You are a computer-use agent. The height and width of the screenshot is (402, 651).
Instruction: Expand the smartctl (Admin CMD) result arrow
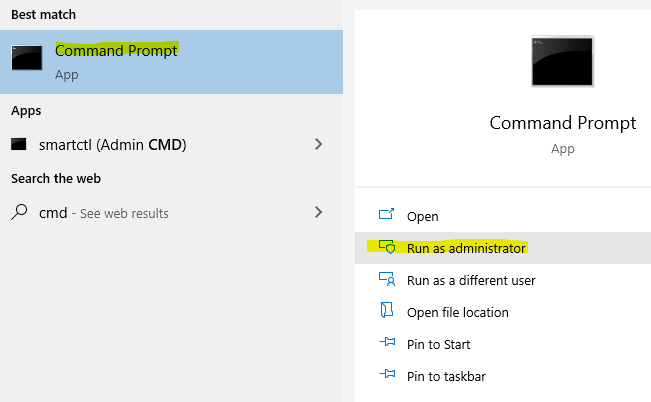coord(318,144)
